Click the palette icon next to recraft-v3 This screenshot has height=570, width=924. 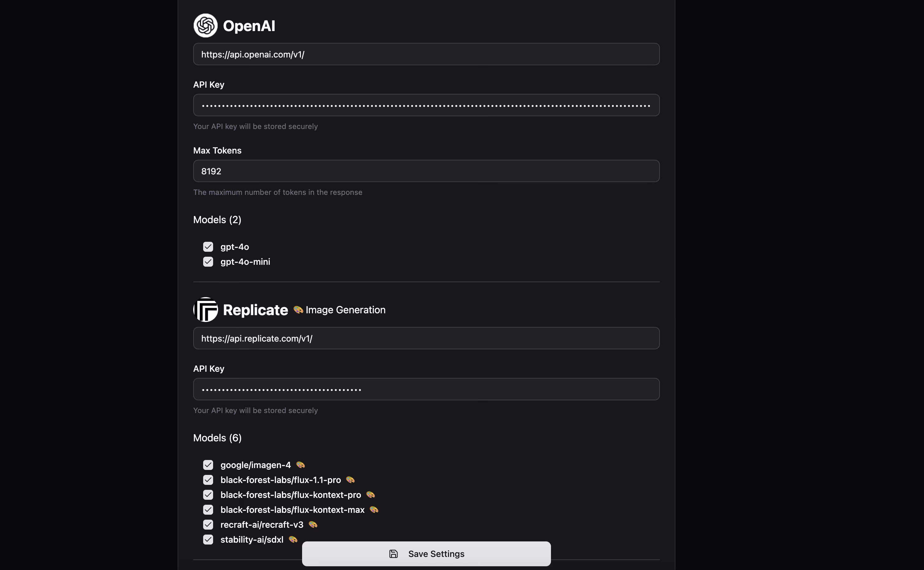[313, 524]
